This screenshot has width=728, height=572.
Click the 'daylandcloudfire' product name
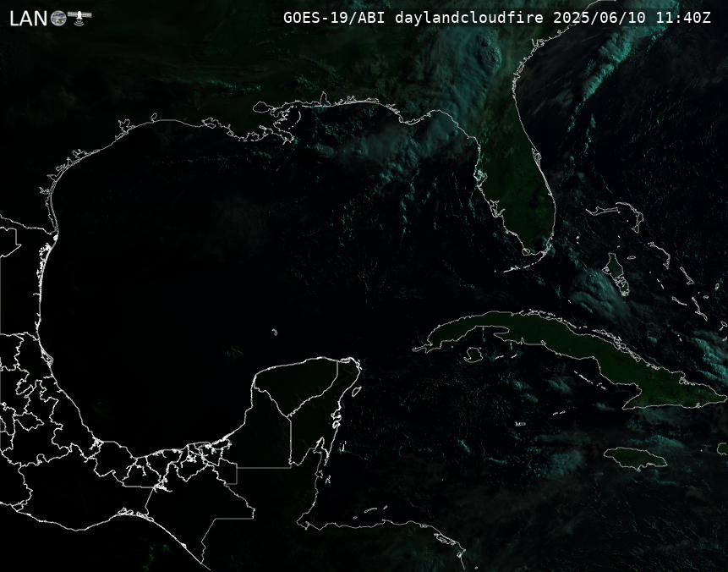pyautogui.click(x=469, y=18)
